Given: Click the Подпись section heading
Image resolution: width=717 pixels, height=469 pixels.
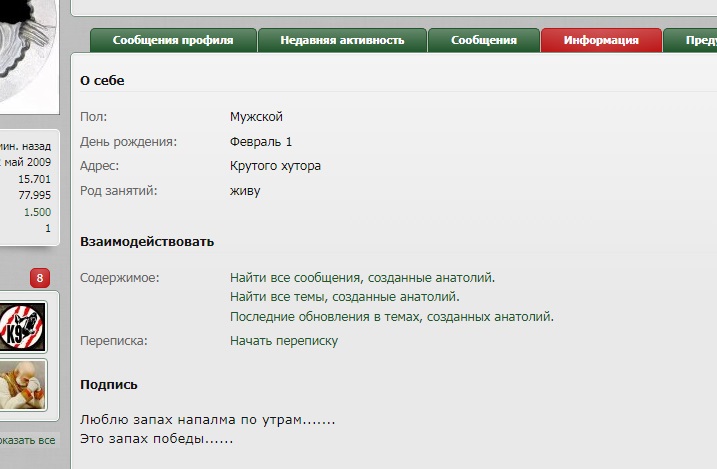Looking at the screenshot, I should click(x=109, y=385).
